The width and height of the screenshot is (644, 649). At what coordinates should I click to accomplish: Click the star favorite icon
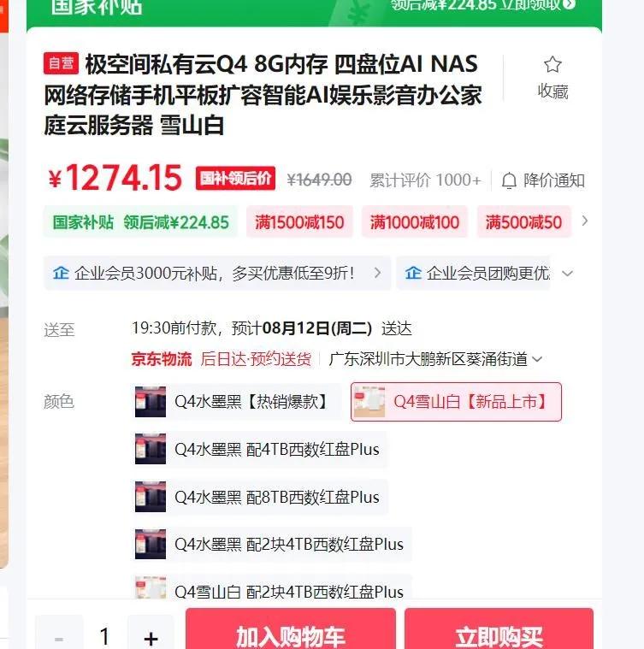click(x=552, y=65)
